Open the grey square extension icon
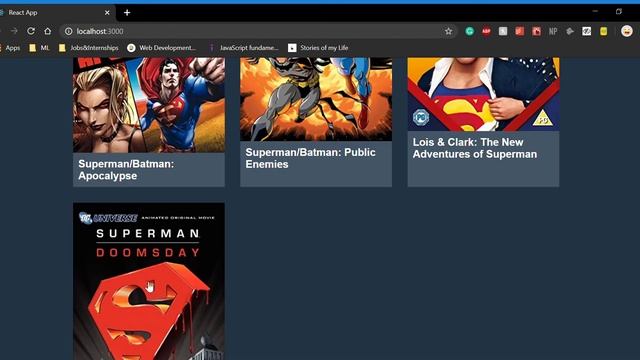Screen dimensions: 640x360 click(x=503, y=31)
